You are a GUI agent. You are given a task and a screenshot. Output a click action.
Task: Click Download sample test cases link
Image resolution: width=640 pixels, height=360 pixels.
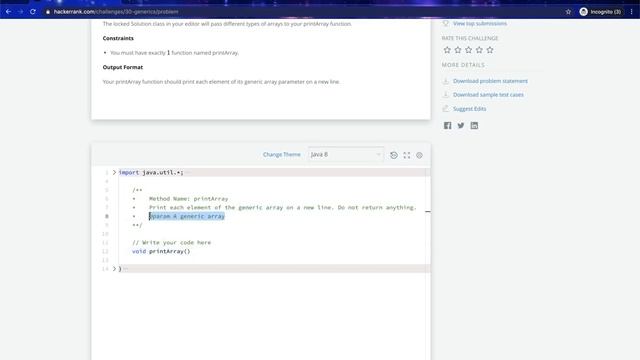pyautogui.click(x=488, y=95)
